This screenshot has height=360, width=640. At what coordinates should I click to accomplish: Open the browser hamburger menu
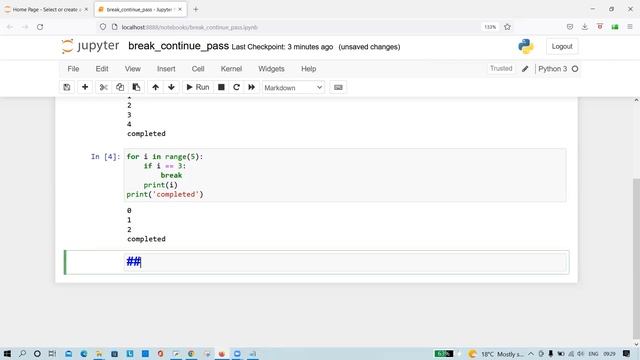coord(630,27)
